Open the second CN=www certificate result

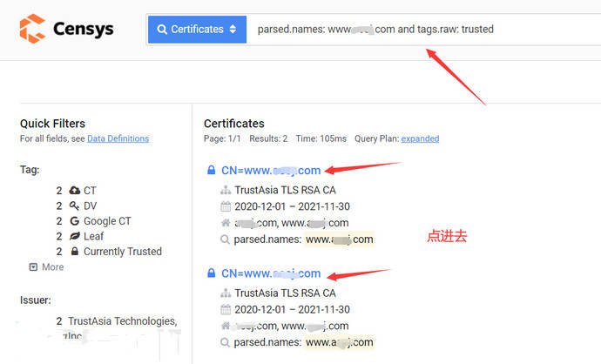pyautogui.click(x=271, y=273)
